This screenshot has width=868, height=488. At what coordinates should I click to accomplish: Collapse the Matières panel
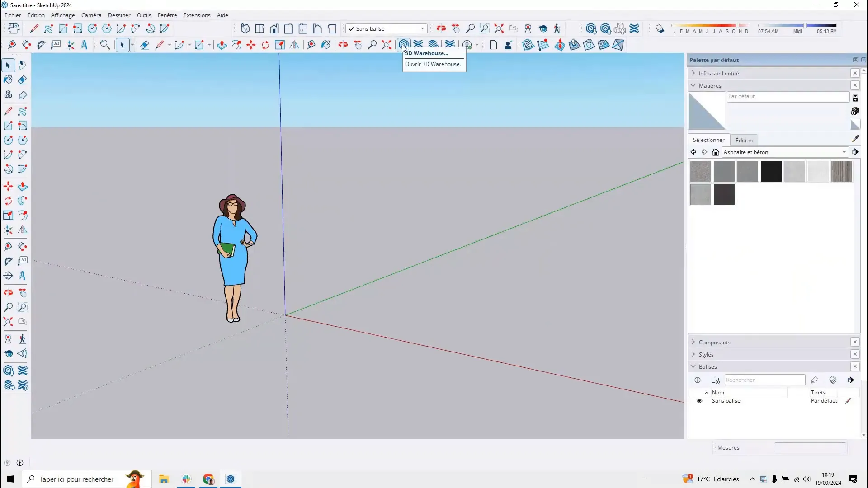[693, 85]
